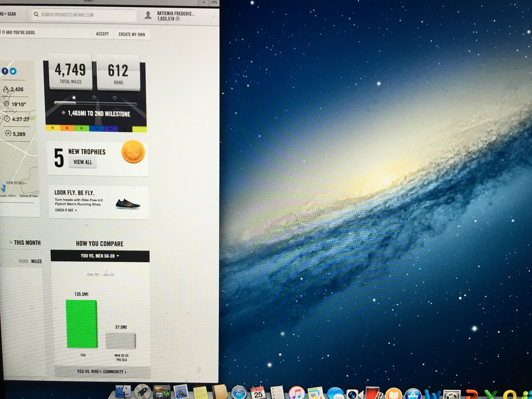The image size is (532, 399).
Task: Click the NikeFuel plus icon beside 1,633,578
Action: click(177, 19)
